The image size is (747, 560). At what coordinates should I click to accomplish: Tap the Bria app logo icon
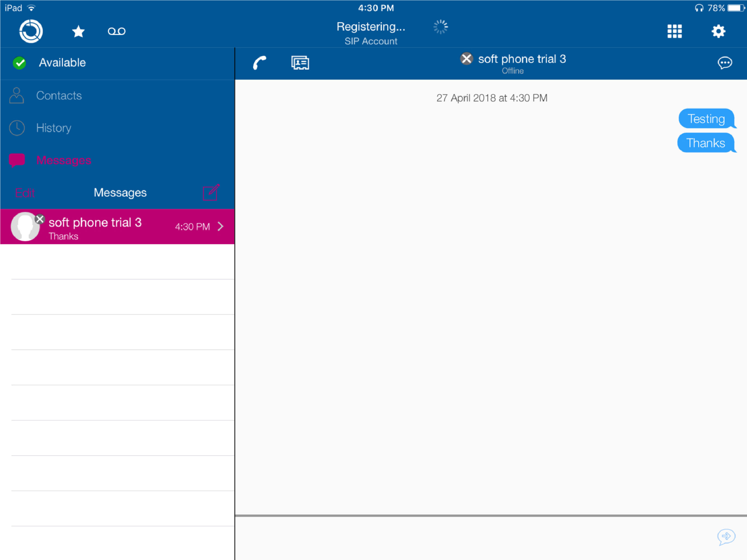[x=31, y=31]
